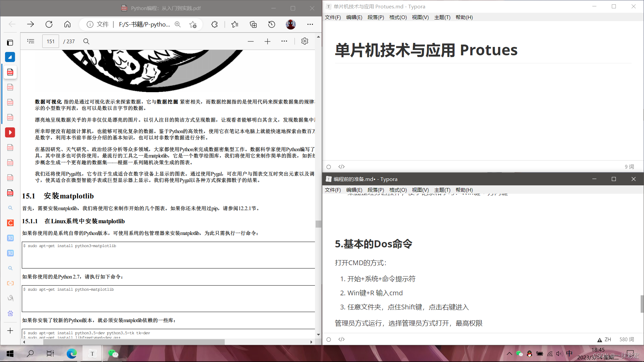
Task: Click the PDF horizontal scrollbar thumb
Action: coord(134,342)
